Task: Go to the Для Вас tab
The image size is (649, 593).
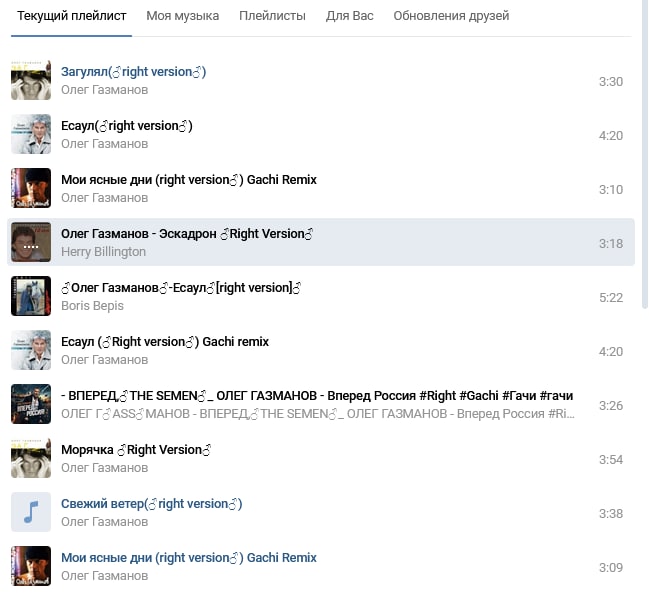Action: coord(349,16)
